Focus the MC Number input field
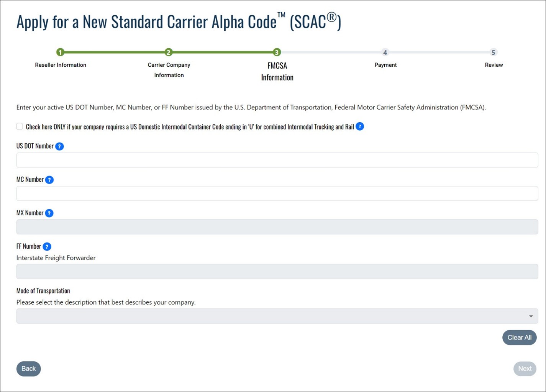The height and width of the screenshot is (392, 546). (x=277, y=194)
